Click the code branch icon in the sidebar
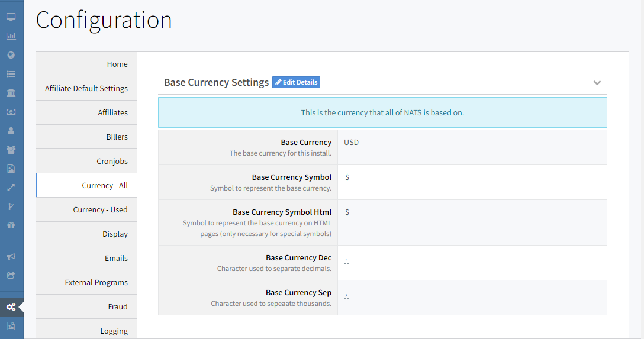 point(11,206)
